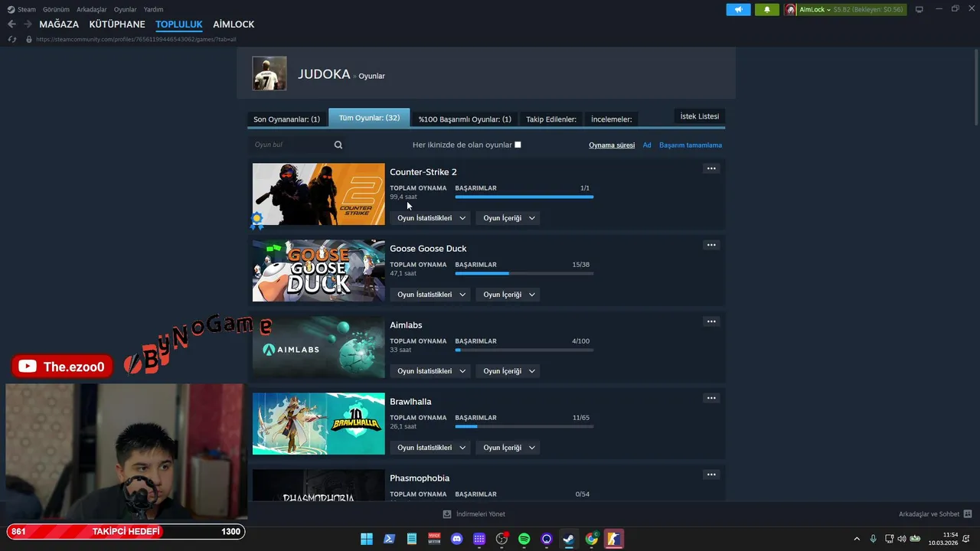
Task: Open the Yardım menu
Action: pyautogui.click(x=153, y=9)
